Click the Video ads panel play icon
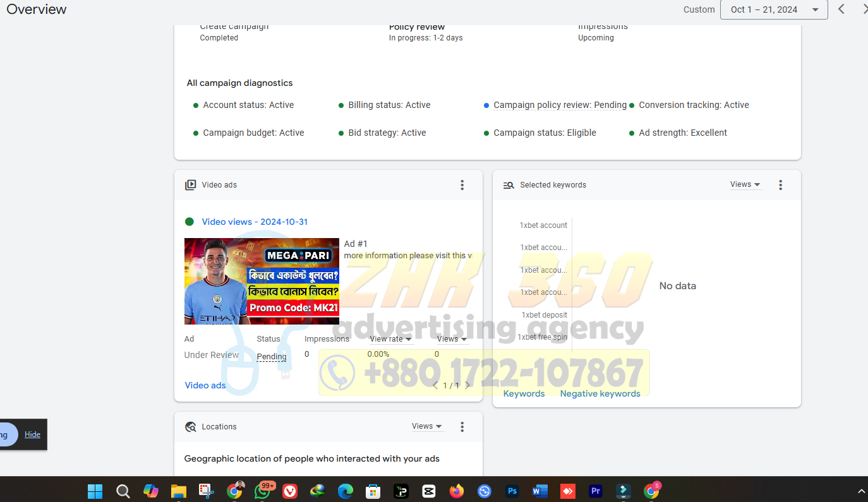This screenshot has height=502, width=868. tap(190, 185)
